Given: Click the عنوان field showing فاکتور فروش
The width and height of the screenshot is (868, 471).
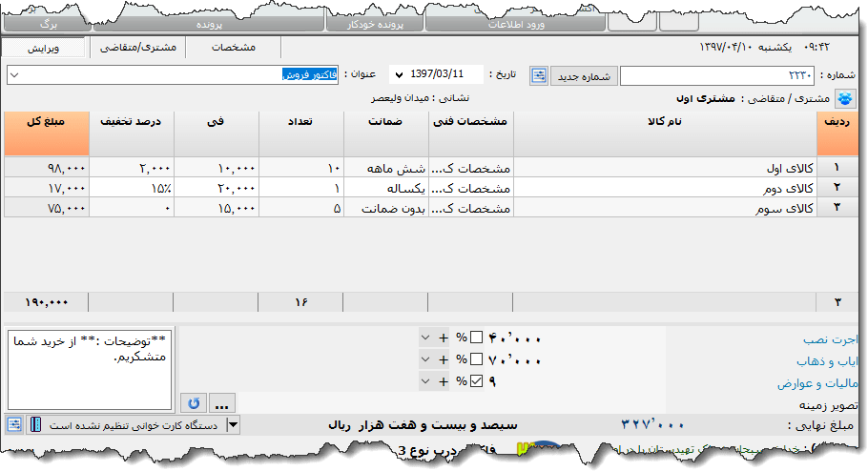Looking at the screenshot, I should click(173, 75).
